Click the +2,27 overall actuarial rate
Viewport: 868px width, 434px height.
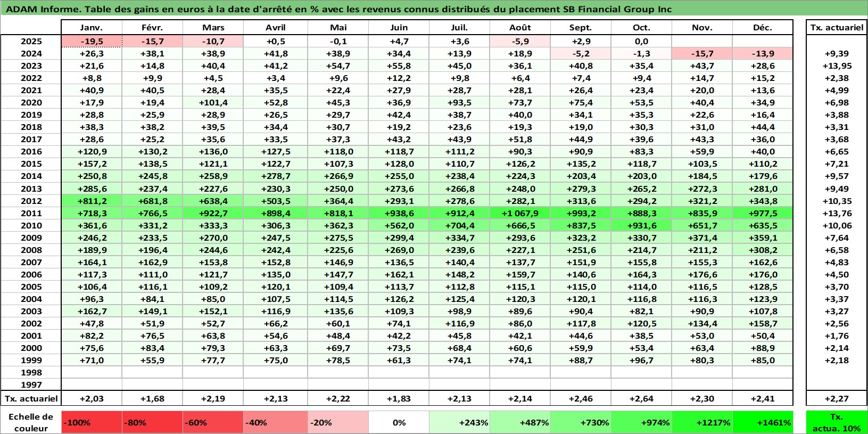click(837, 398)
